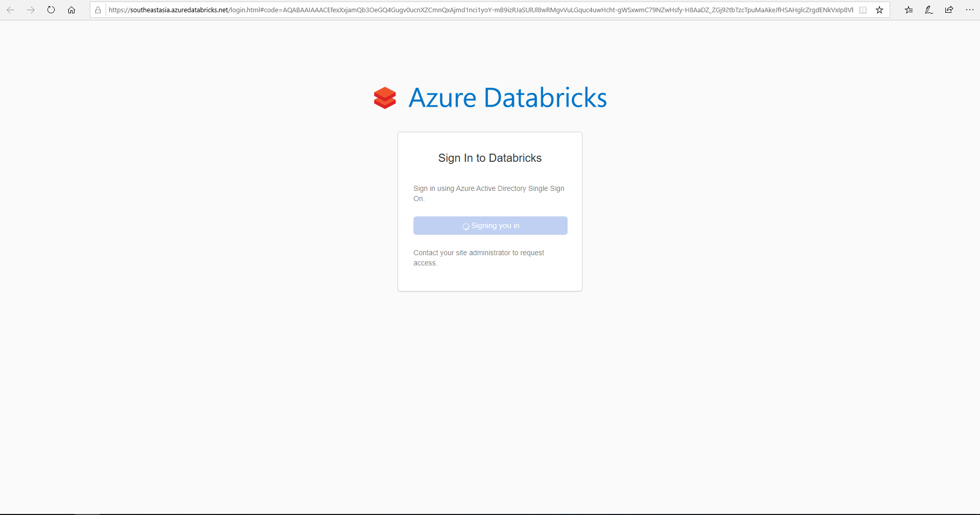Click the padlock site security icon

pos(98,10)
